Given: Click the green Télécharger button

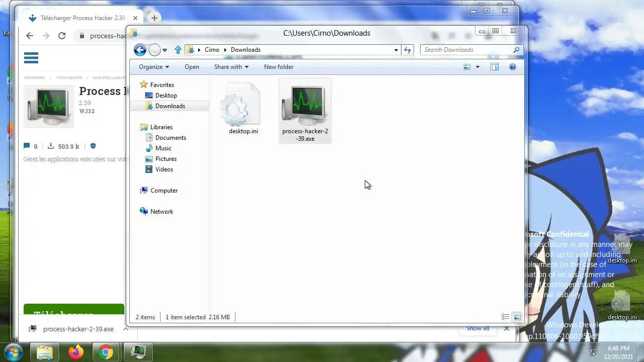Looking at the screenshot, I should (74, 309).
